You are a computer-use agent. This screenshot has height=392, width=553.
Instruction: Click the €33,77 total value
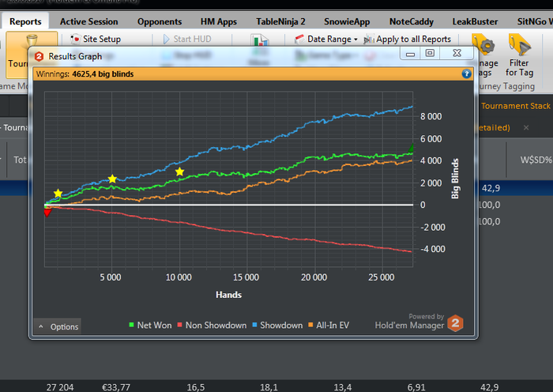116,387
